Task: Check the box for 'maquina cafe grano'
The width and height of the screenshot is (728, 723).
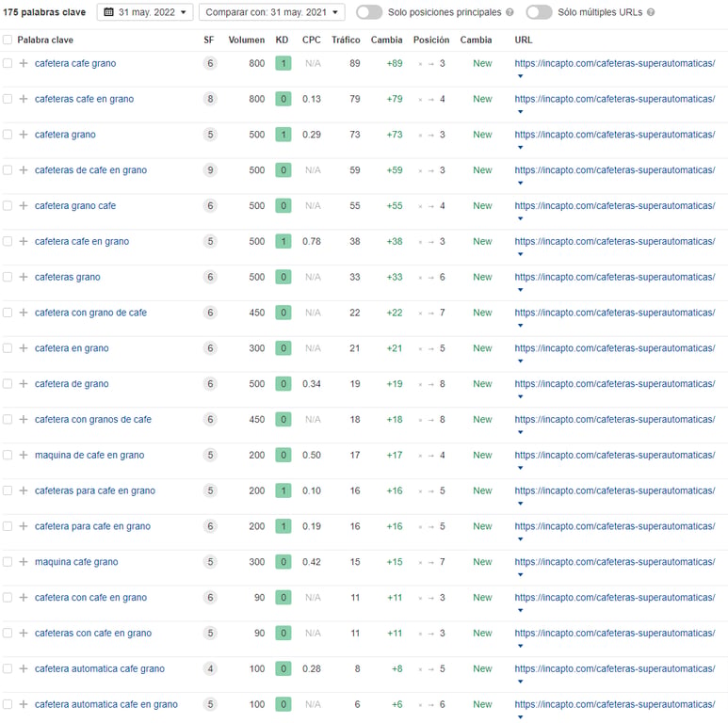Action: tap(8, 561)
